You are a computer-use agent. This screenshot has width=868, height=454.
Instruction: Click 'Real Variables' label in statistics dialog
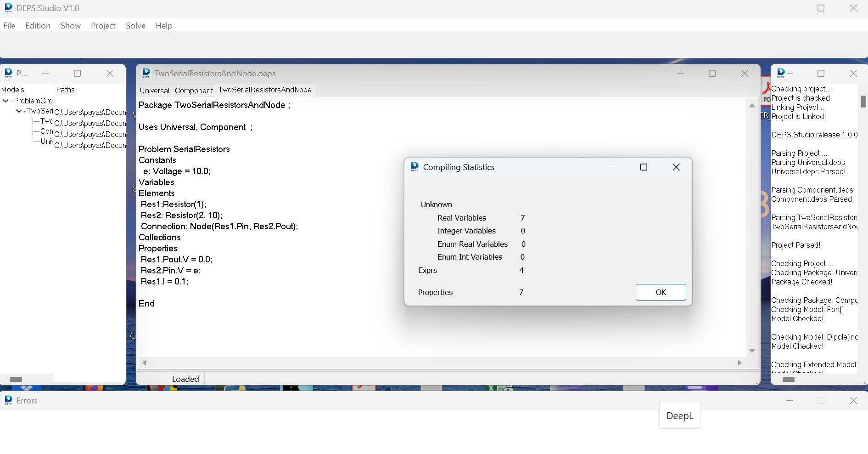pyautogui.click(x=461, y=218)
